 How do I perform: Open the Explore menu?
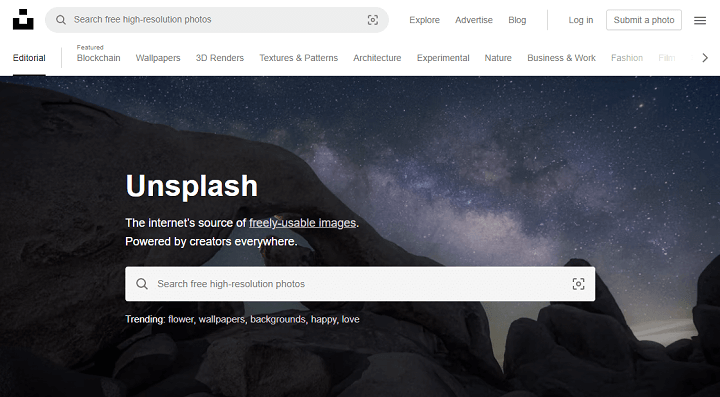(x=424, y=20)
